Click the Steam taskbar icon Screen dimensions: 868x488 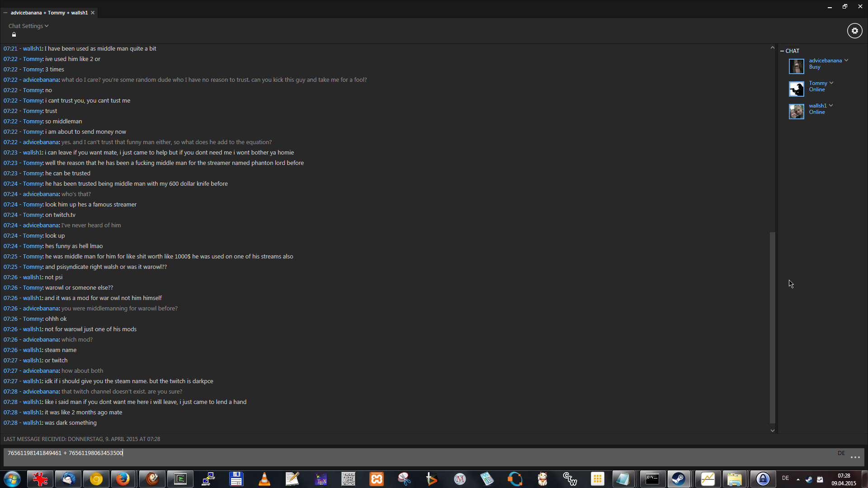[678, 479]
